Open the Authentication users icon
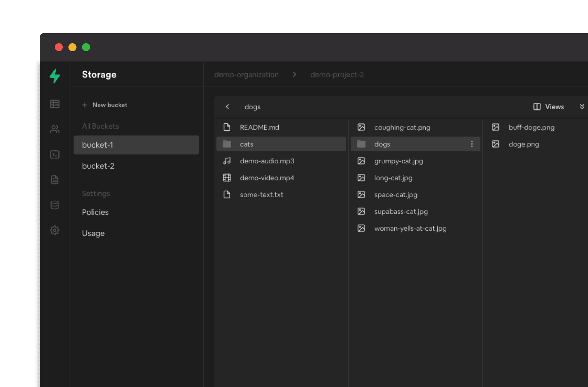Screen dimensions: 588x387 [x=54, y=129]
